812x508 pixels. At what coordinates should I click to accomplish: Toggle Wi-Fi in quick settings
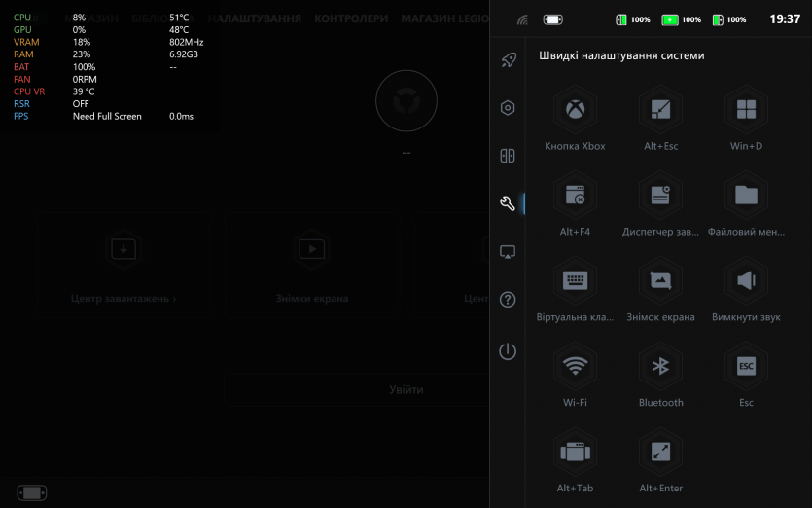(575, 367)
